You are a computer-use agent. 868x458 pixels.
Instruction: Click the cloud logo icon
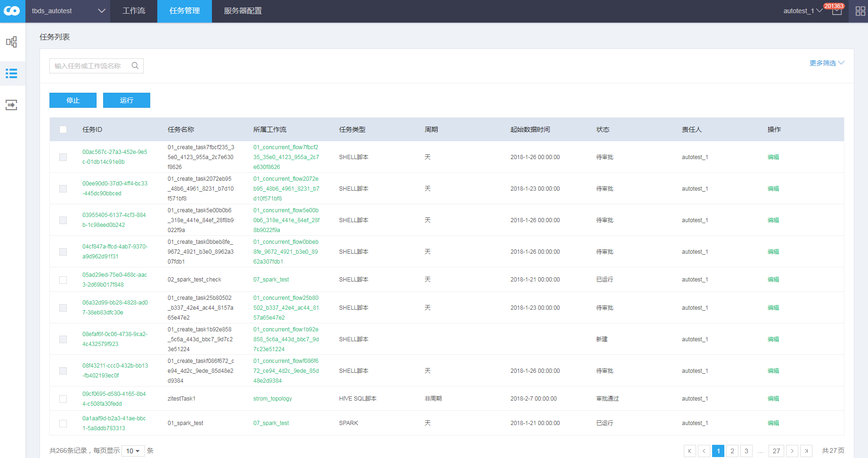pyautogui.click(x=12, y=11)
